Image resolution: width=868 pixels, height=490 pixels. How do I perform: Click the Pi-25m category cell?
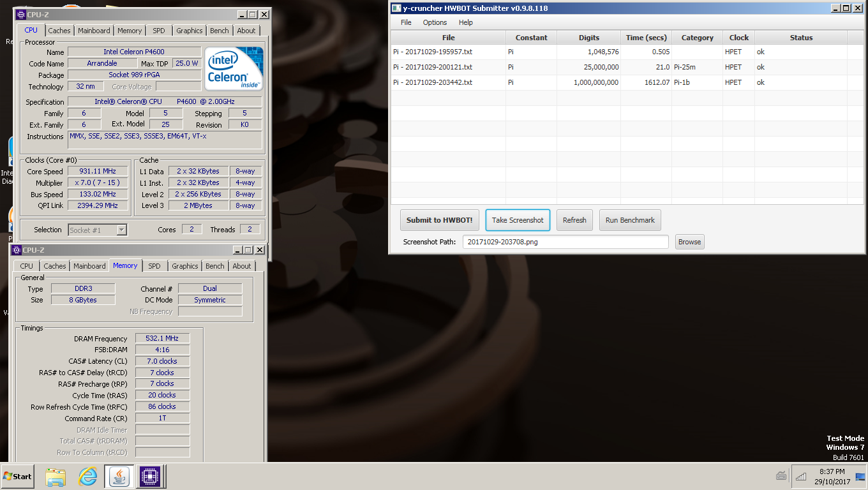697,67
